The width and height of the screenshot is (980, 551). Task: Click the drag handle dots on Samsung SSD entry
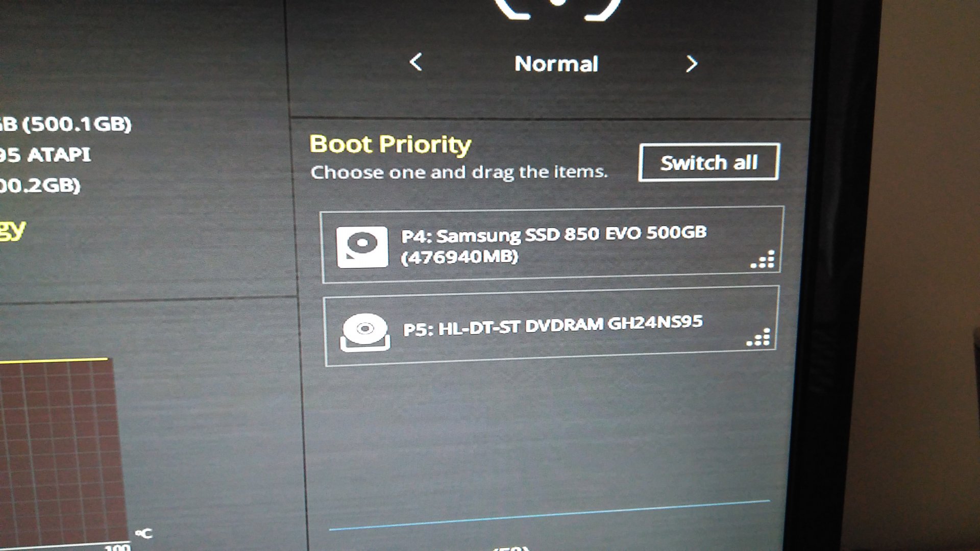pyautogui.click(x=764, y=260)
